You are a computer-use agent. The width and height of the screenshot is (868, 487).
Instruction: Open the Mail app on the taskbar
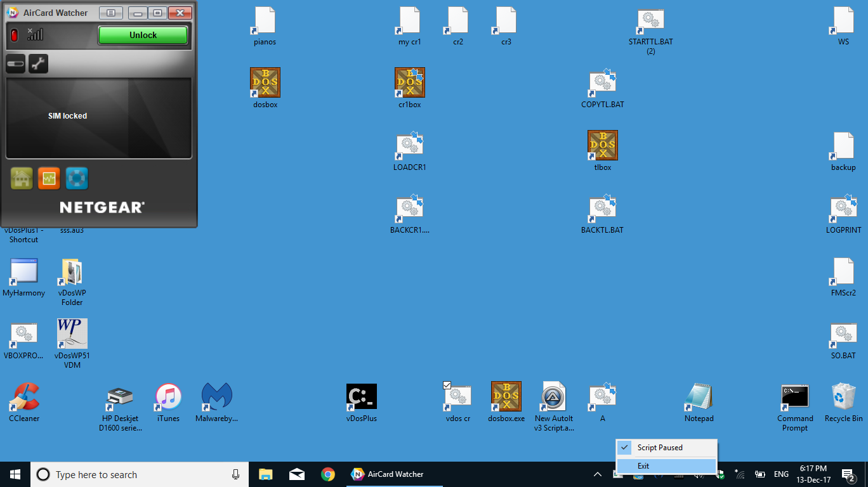click(296, 474)
